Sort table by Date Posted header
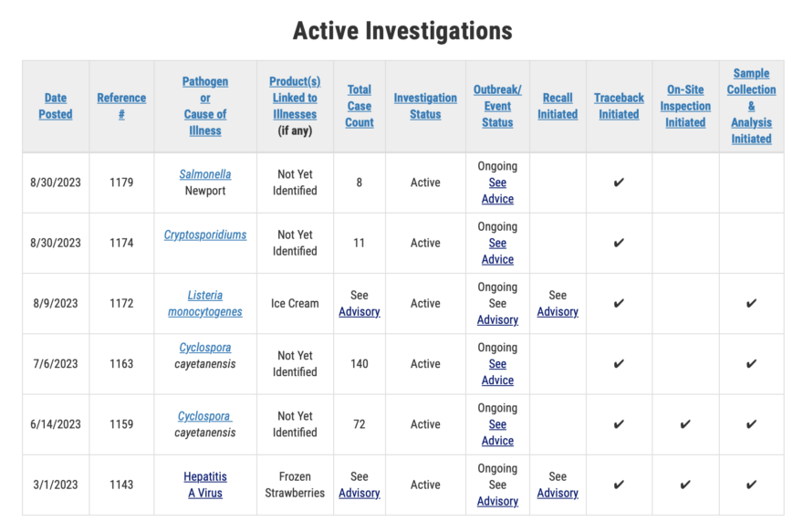The height and width of the screenshot is (532, 803). [56, 106]
